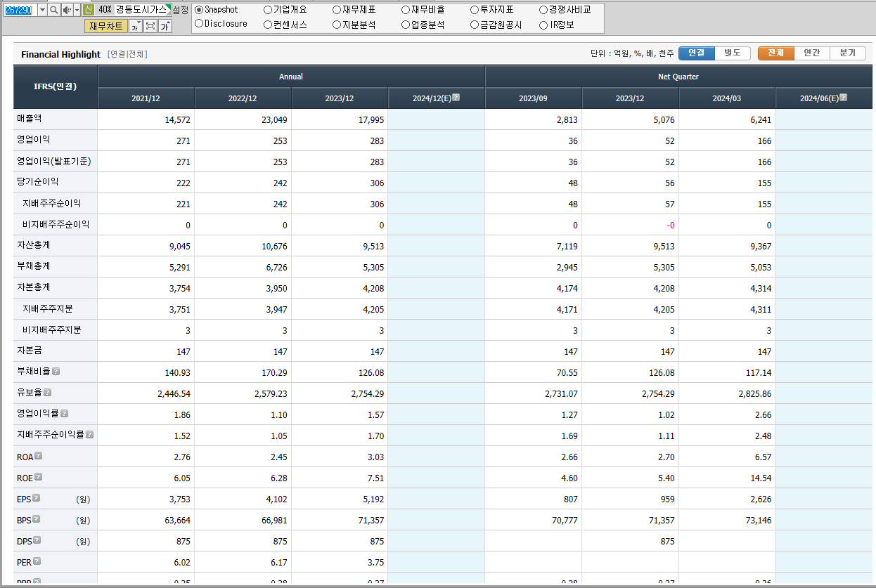Click the 자산총계 row label
The width and height of the screenshot is (876, 588).
[x=34, y=245]
